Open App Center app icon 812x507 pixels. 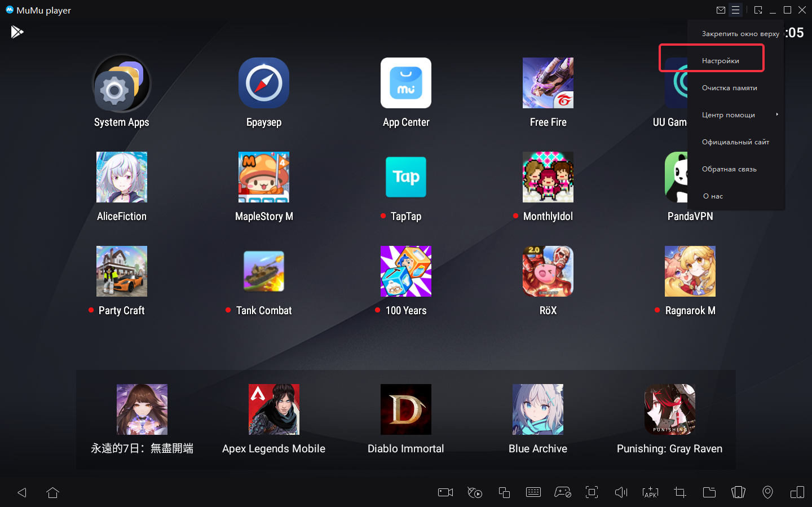[x=406, y=83]
